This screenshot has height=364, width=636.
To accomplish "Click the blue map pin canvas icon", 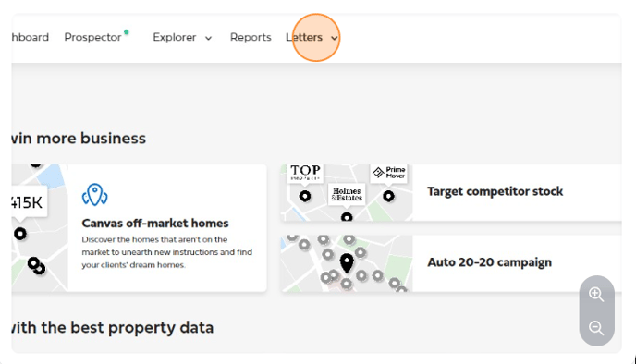I will [x=94, y=195].
